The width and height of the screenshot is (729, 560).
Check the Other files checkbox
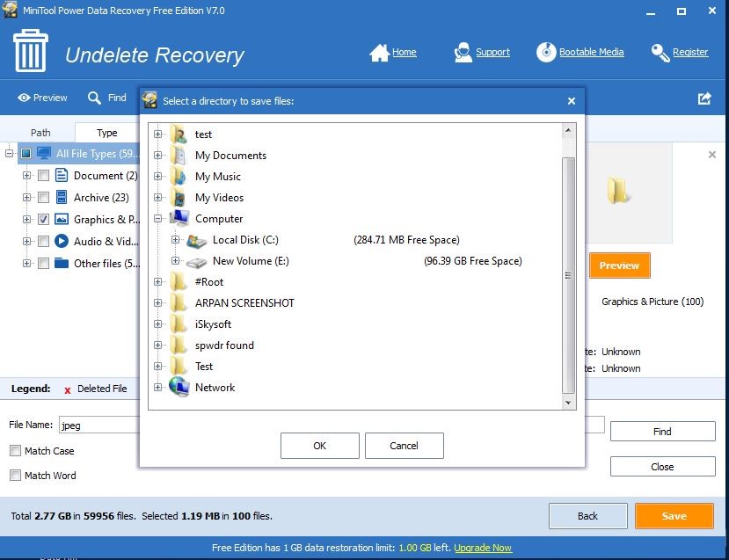coord(43,263)
